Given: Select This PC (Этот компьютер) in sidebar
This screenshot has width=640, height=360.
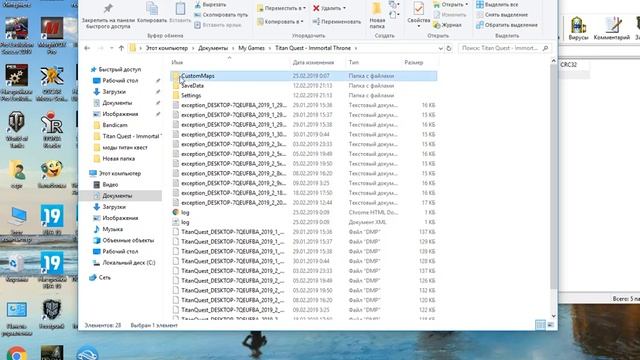Looking at the screenshot, I should [x=120, y=173].
